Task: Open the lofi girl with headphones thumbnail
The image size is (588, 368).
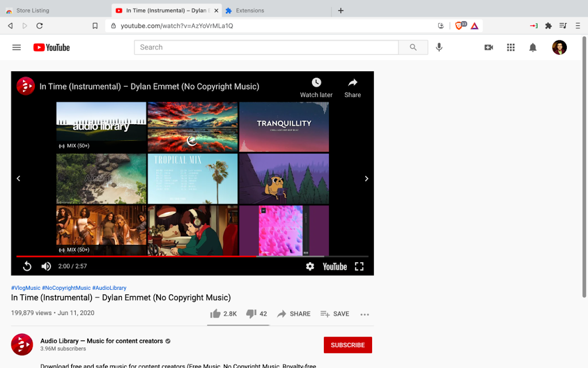Action: pyautogui.click(x=192, y=230)
